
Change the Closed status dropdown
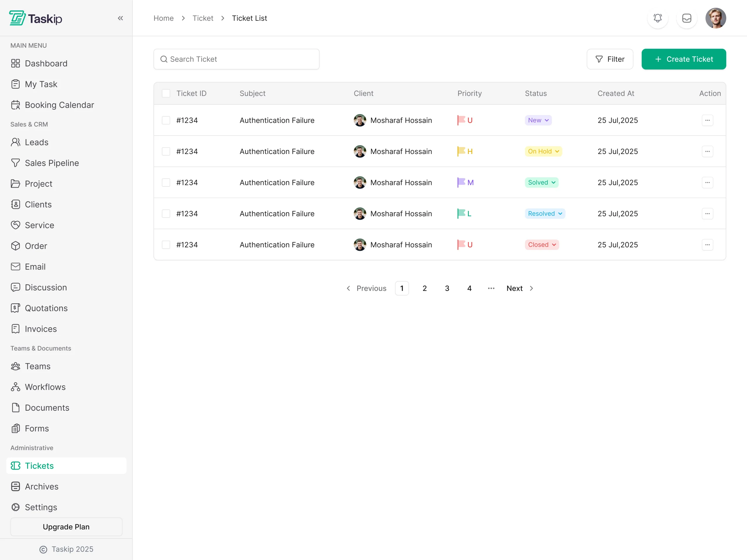542,245
